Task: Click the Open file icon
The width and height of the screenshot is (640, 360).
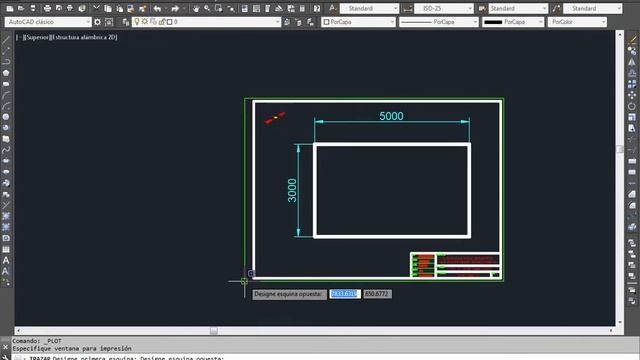Action: tap(21, 8)
